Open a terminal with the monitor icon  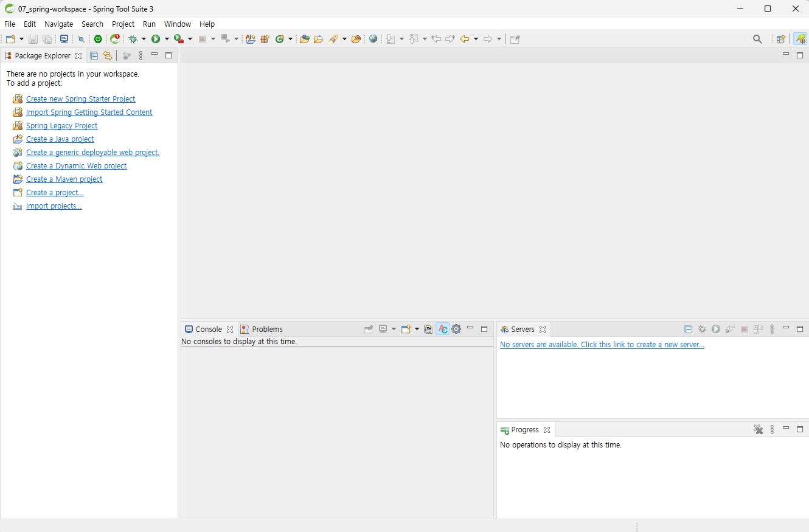pyautogui.click(x=64, y=39)
